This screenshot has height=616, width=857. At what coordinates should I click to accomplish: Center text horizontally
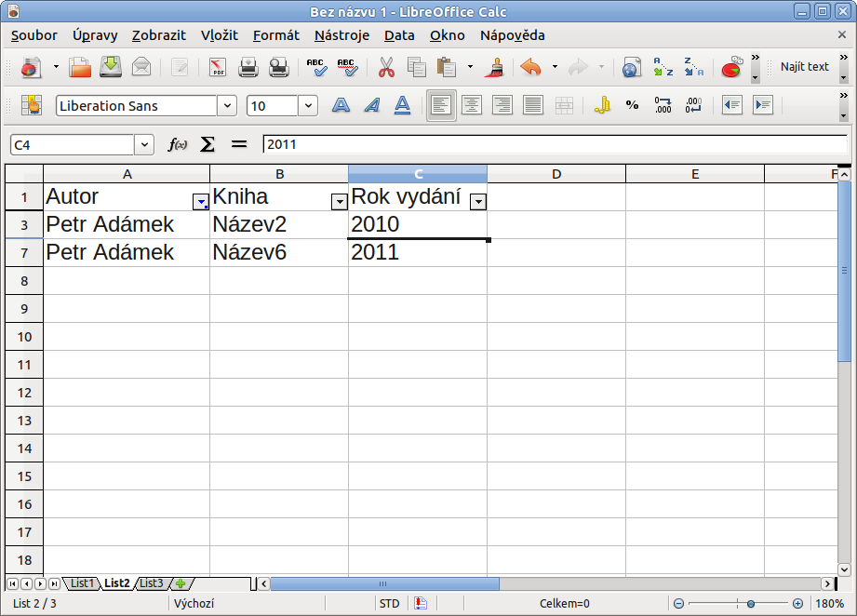click(472, 105)
